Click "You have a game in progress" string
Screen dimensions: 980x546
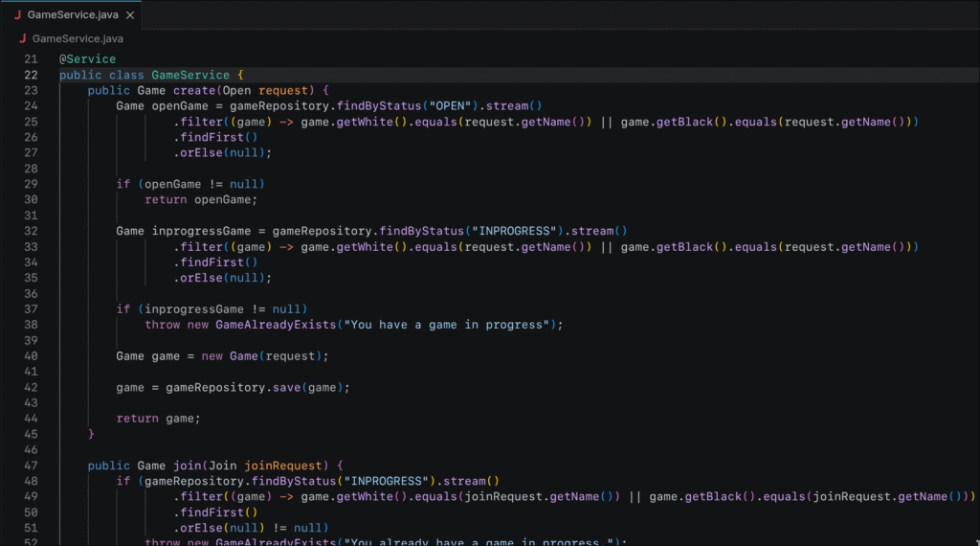pyautogui.click(x=446, y=326)
